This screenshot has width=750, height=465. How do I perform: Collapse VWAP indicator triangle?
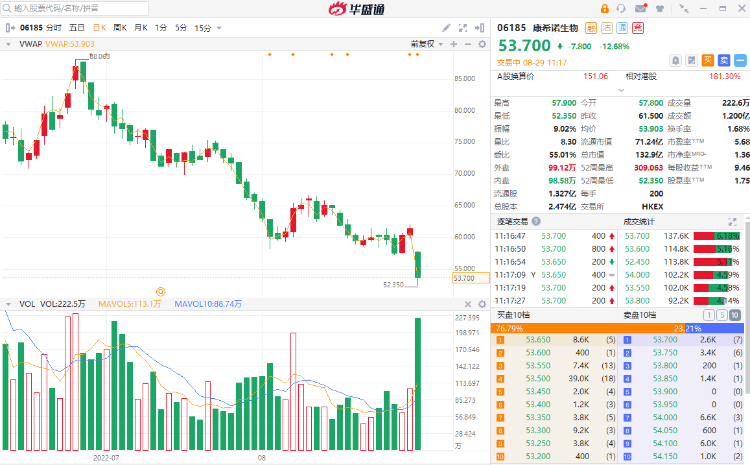9,44
